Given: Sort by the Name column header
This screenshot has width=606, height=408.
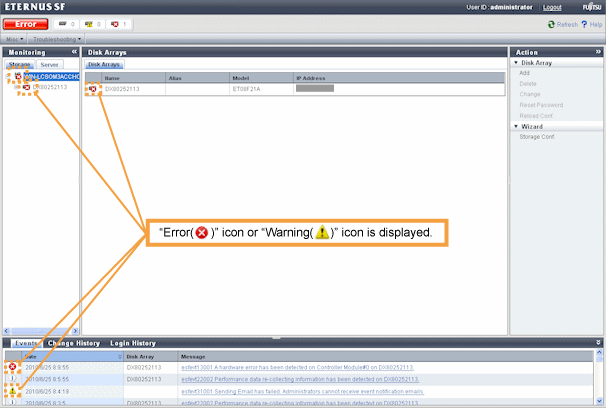Looking at the screenshot, I should [x=133, y=78].
